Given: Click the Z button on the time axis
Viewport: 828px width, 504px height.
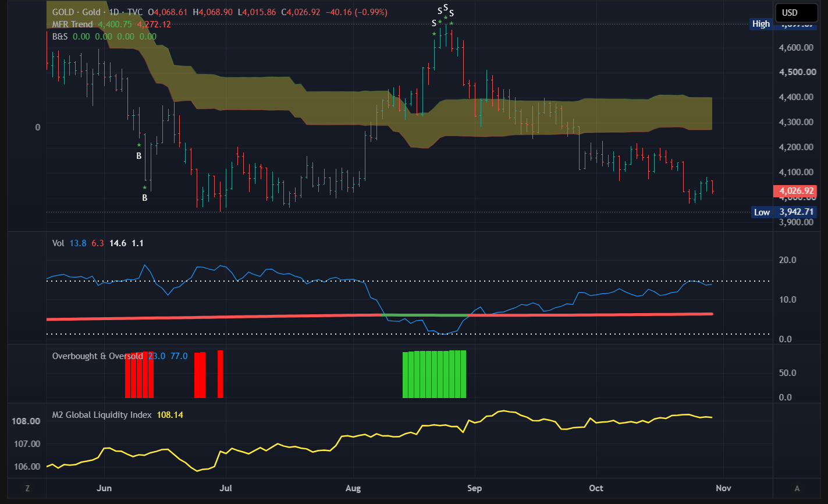Looking at the screenshot, I should point(27,488).
